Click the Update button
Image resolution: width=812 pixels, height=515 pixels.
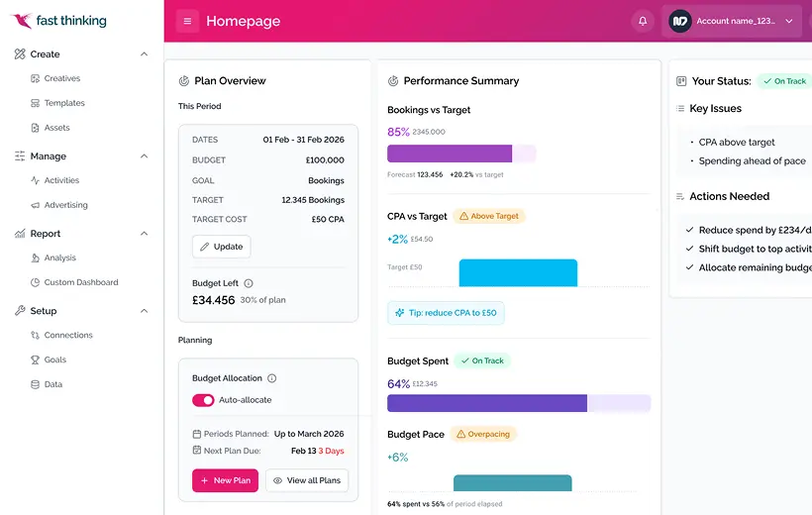coord(221,247)
